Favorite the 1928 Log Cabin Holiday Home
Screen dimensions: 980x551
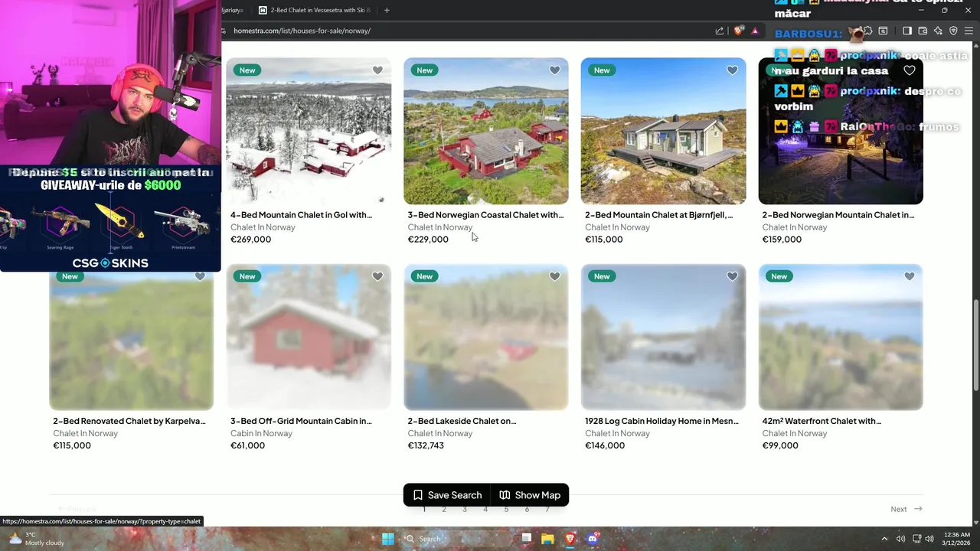click(x=732, y=276)
